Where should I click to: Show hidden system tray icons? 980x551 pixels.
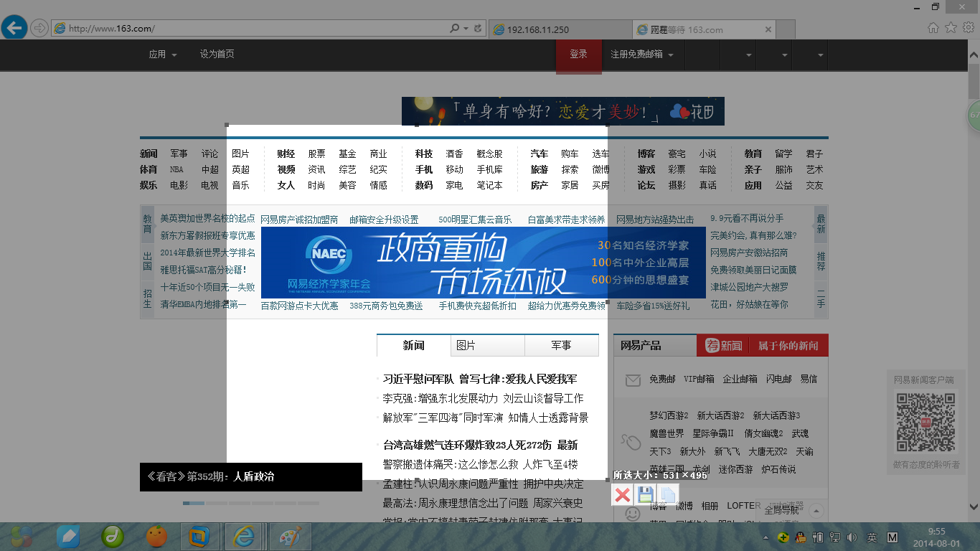coord(765,537)
